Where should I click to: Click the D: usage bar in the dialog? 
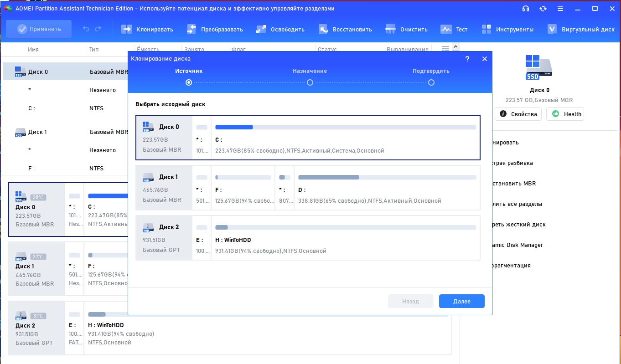point(387,177)
